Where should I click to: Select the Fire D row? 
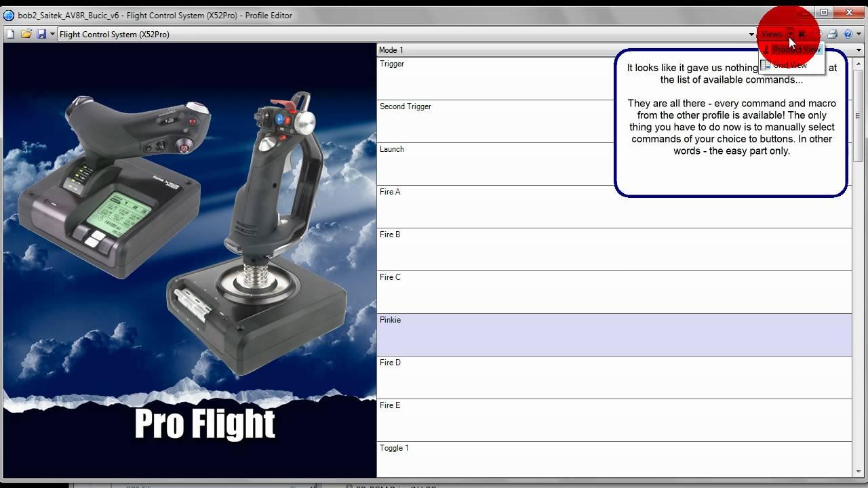coord(614,378)
